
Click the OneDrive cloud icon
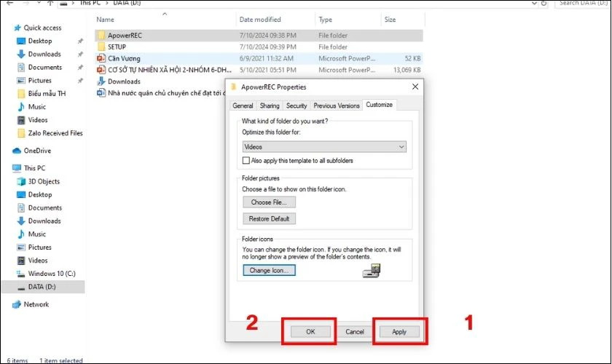tap(17, 151)
